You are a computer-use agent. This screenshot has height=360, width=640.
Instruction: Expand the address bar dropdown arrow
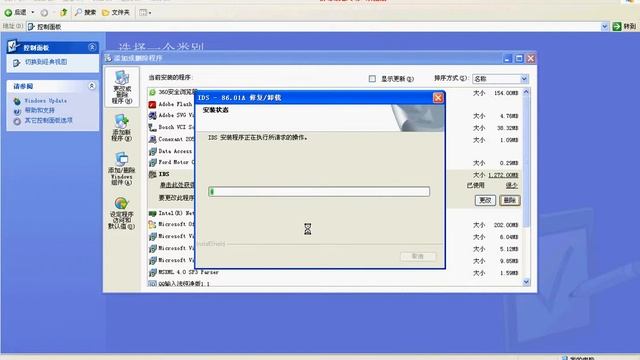pyautogui.click(x=605, y=27)
